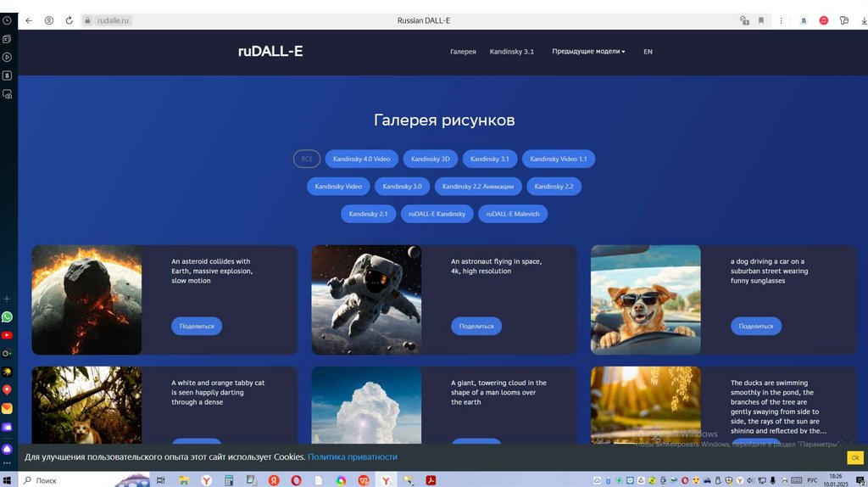Open the tabby cat in forest thumbnail

tap(87, 405)
